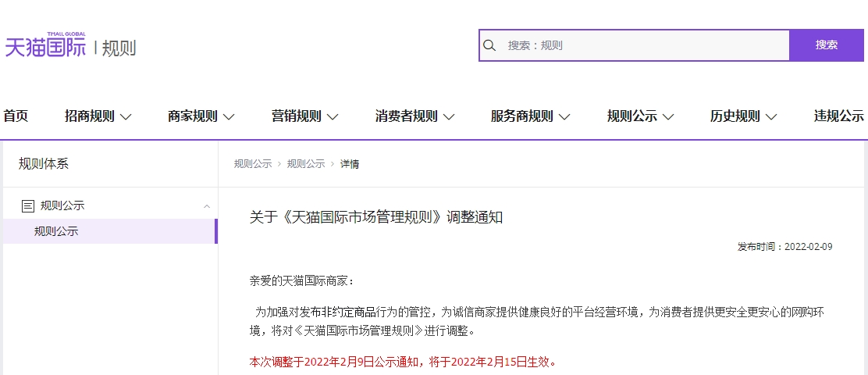Expand chevron next to 招商规则
This screenshot has height=375, width=868.
point(126,117)
